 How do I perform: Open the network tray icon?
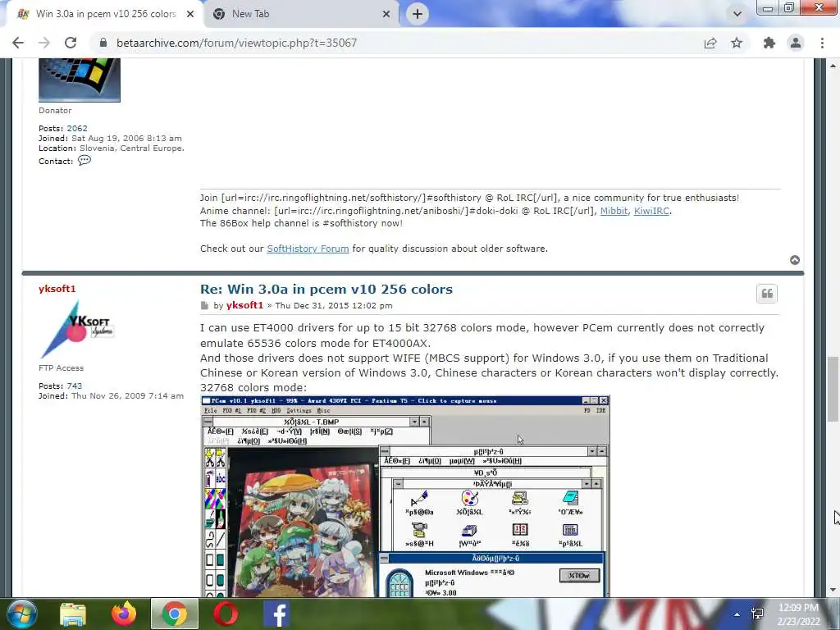pos(757,614)
